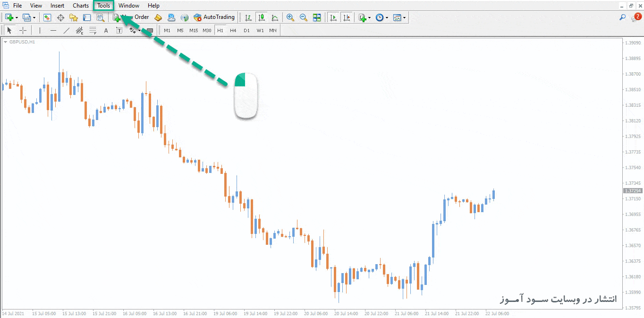Select the text label tool
The height and width of the screenshot is (318, 644).
point(119,31)
